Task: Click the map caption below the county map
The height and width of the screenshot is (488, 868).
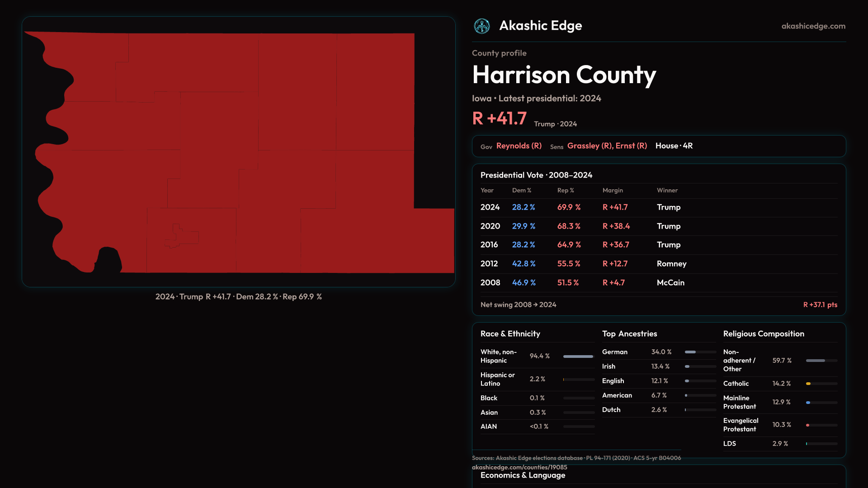Action: tap(238, 297)
